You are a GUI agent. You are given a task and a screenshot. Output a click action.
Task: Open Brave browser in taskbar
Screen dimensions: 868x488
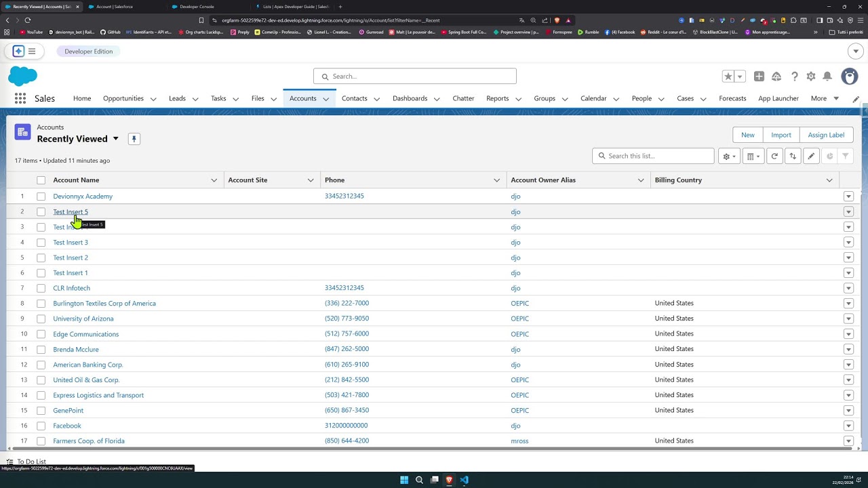click(x=449, y=480)
